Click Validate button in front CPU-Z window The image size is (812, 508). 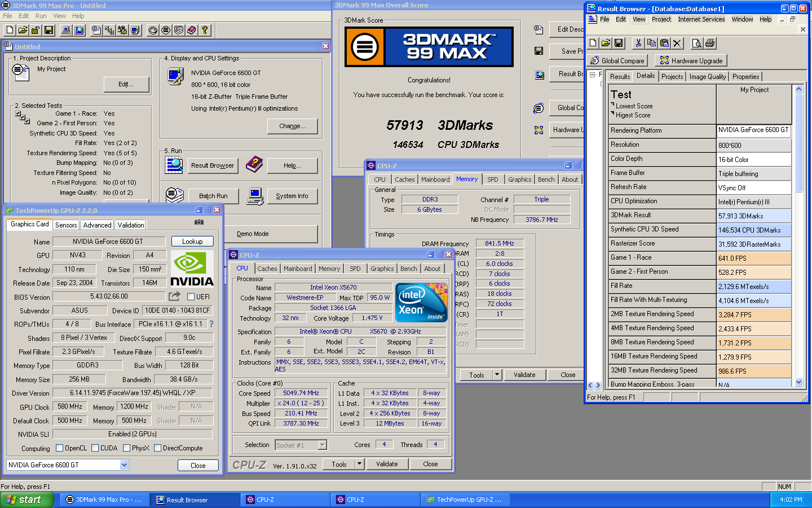387,464
